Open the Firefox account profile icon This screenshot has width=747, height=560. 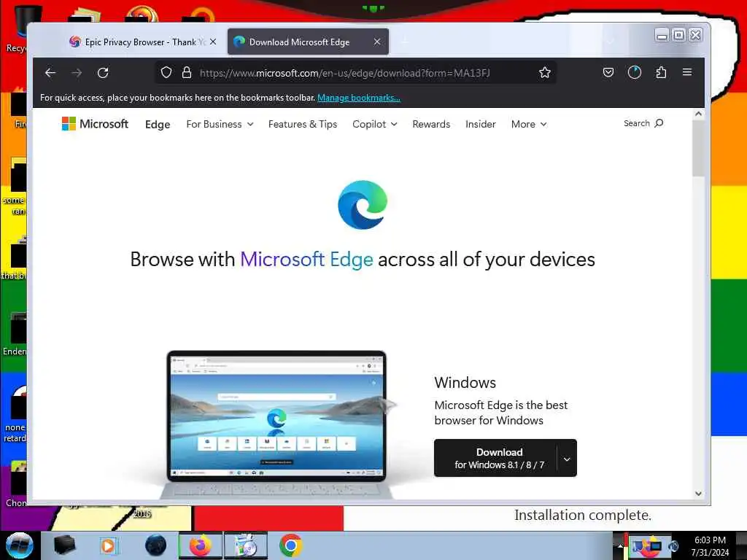click(634, 72)
